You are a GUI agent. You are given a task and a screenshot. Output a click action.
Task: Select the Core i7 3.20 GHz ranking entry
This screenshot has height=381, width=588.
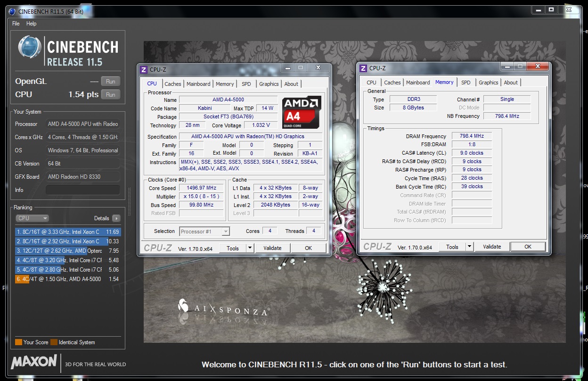coord(68,260)
